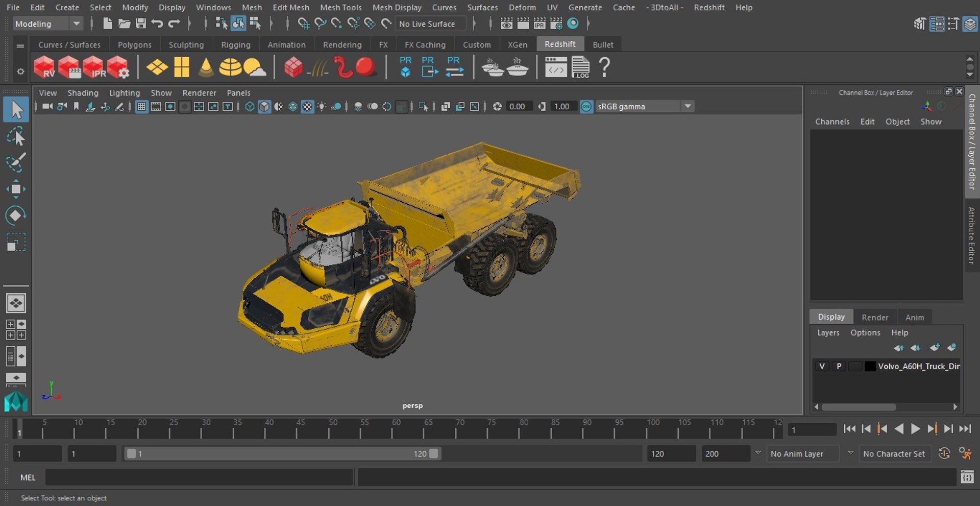
Task: Activate the Scale tool
Action: coord(16,242)
